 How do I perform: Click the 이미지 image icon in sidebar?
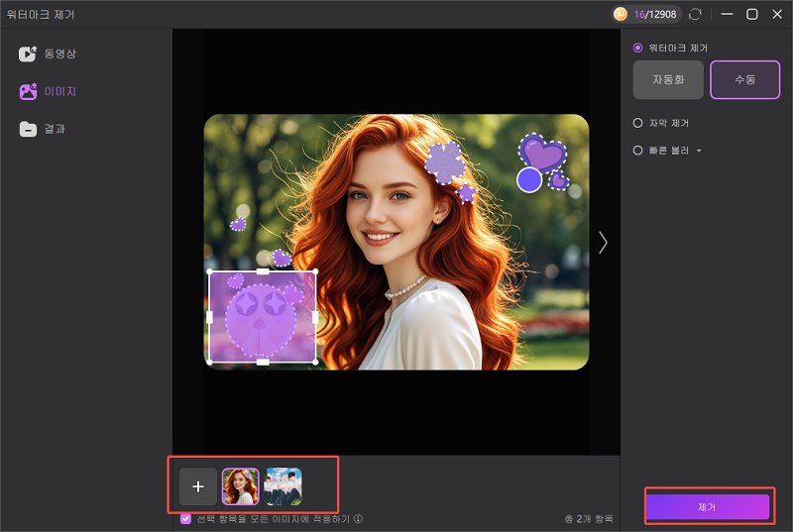[28, 91]
